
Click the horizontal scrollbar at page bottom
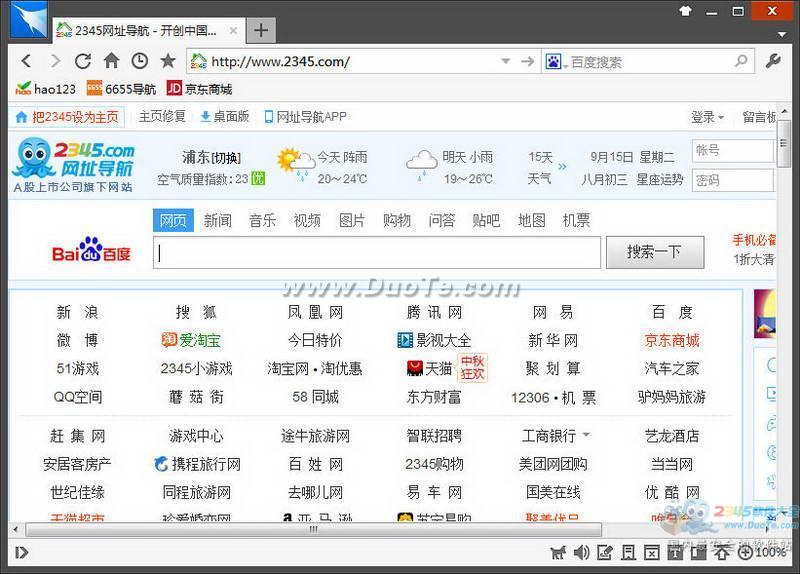tap(313, 529)
